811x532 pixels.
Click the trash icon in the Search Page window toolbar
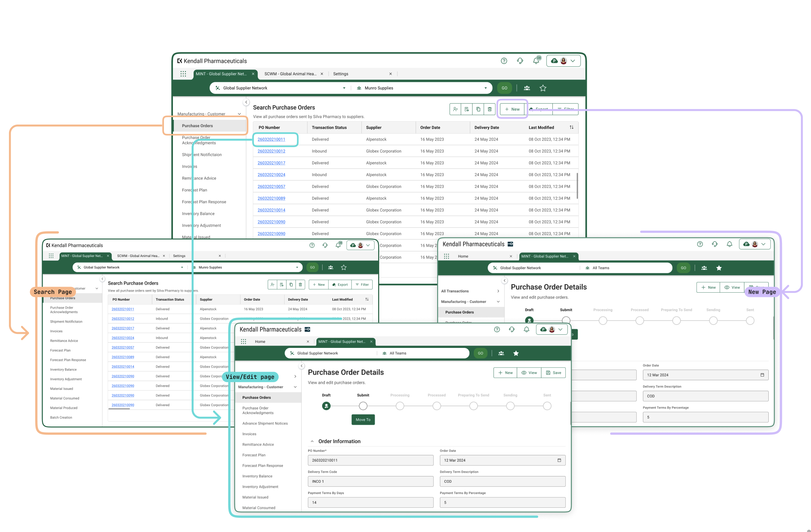tap(300, 285)
